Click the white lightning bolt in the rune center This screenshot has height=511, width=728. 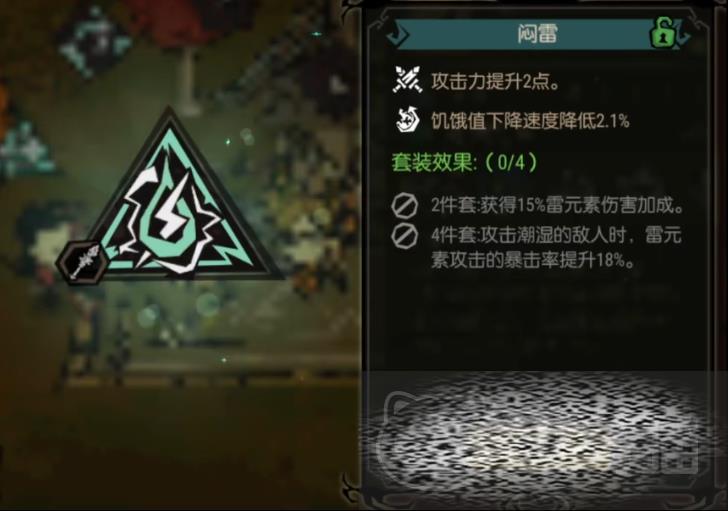170,214
